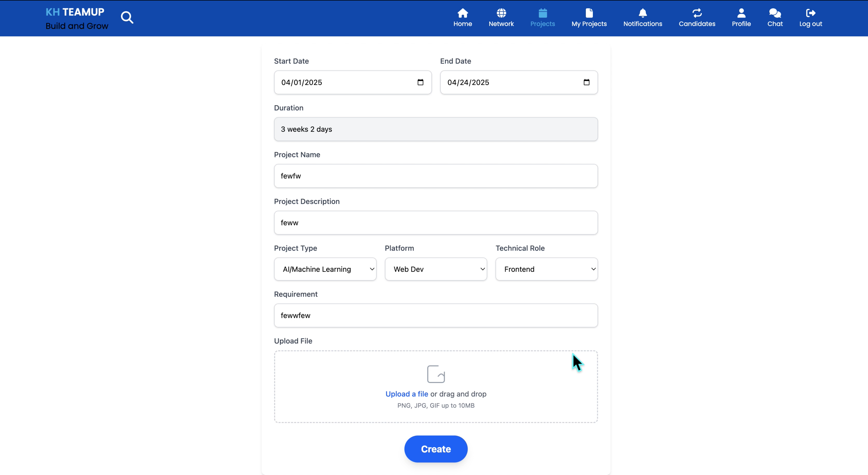Viewport: 868px width, 475px height.
Task: Open the Home page icon
Action: click(462, 13)
